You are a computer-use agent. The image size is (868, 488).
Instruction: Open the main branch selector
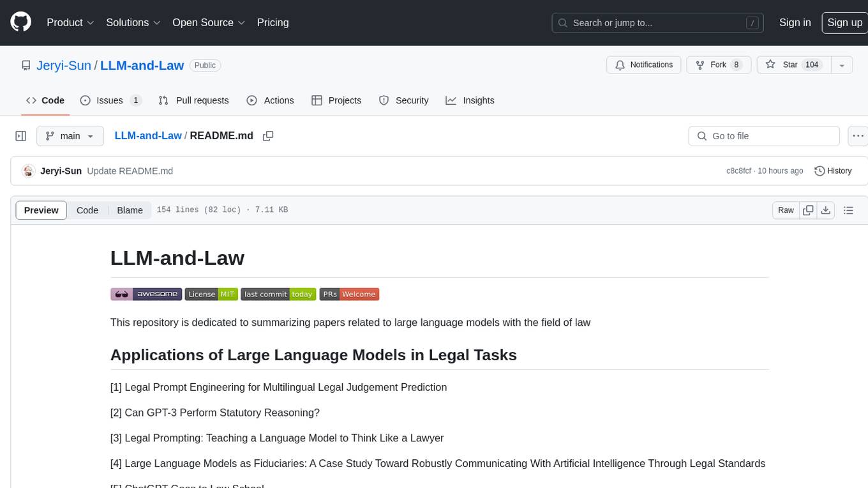click(70, 136)
